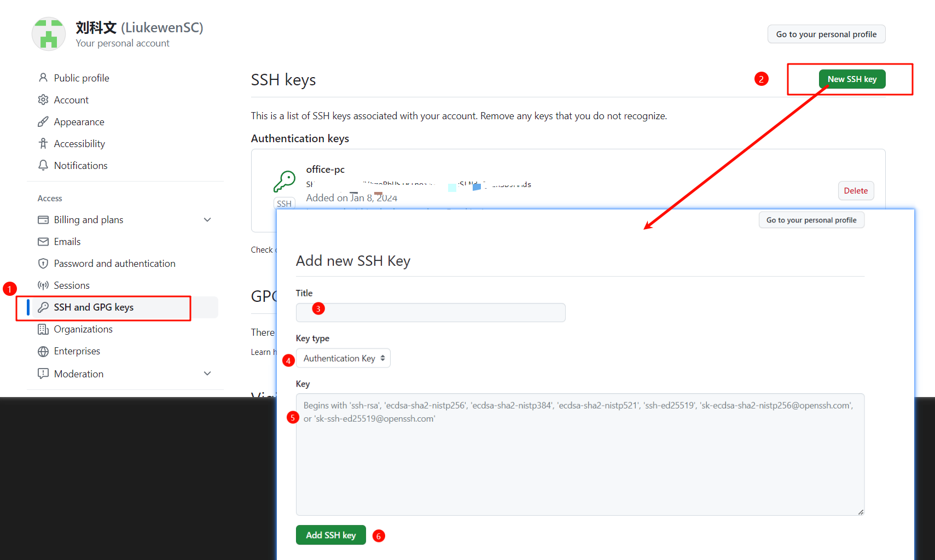The image size is (935, 560).
Task: Click the Accessibility figure icon
Action: point(43,143)
